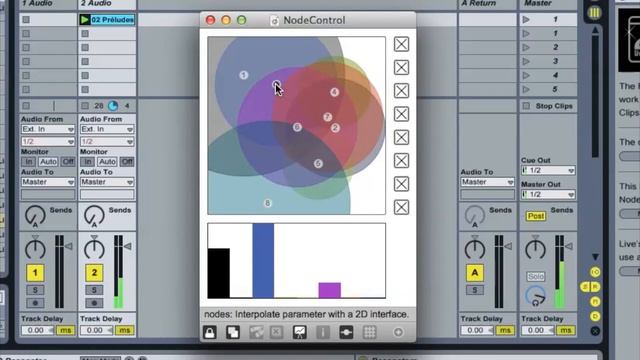640x360 pixels.
Task: Toggle the X crossfader section show button
Action: tap(595, 331)
